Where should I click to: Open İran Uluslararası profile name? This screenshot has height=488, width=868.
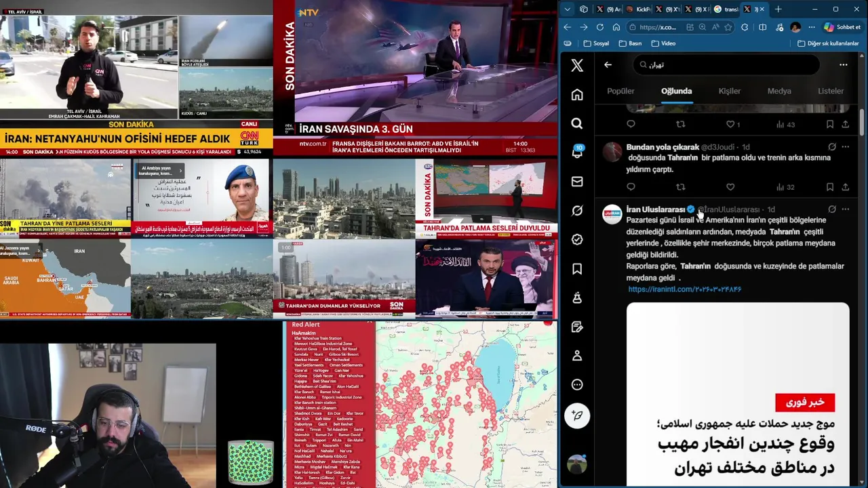(x=656, y=209)
